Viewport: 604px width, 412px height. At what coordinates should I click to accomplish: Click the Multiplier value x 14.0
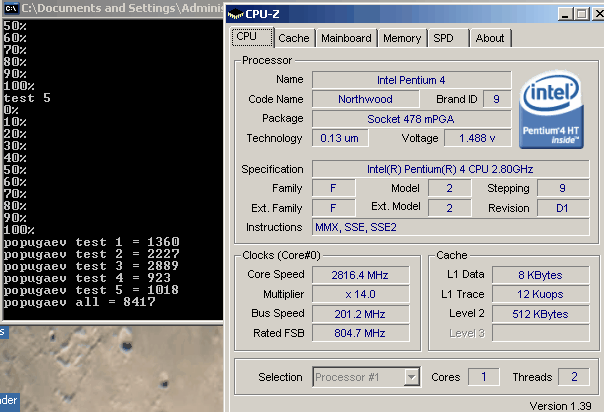[360, 294]
